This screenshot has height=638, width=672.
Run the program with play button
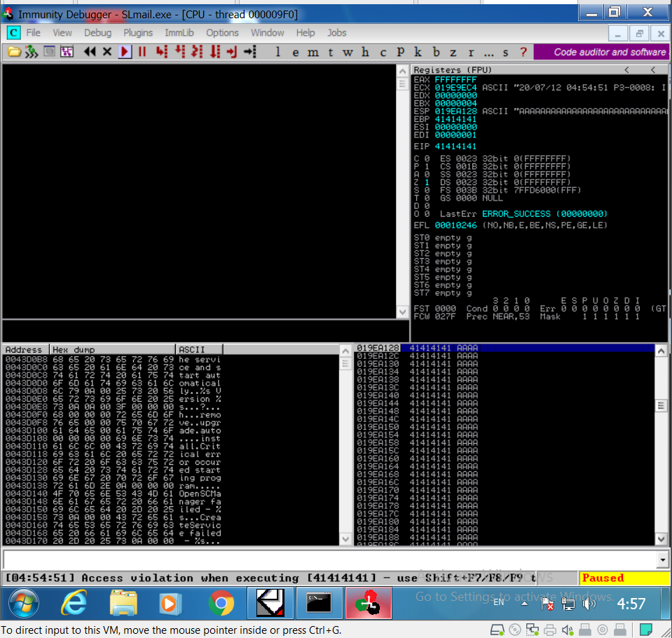tap(125, 52)
